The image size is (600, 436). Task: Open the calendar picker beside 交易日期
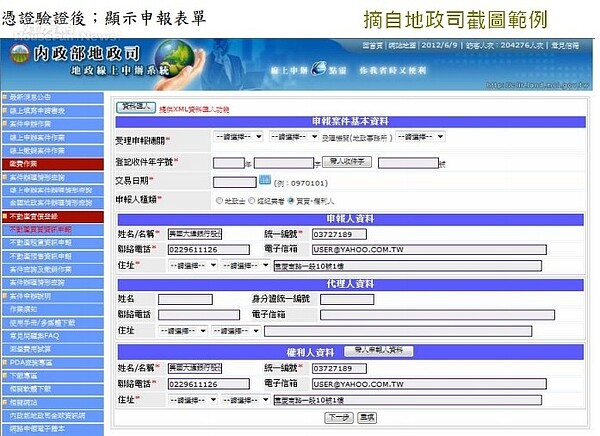265,180
